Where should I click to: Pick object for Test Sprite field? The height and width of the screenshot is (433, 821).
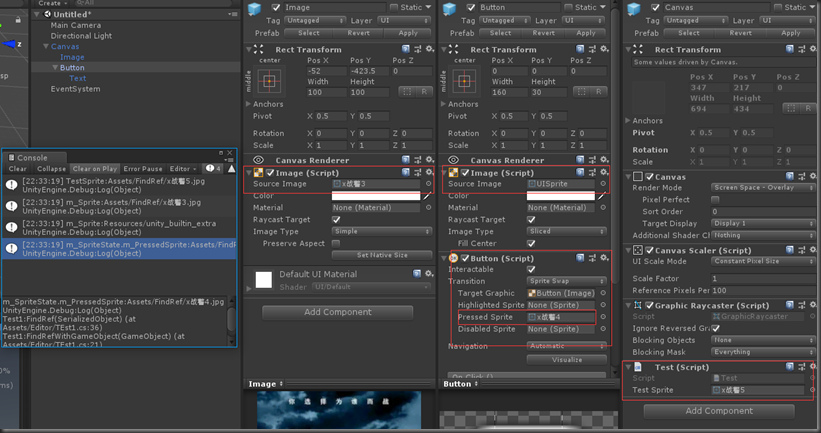(x=812, y=390)
